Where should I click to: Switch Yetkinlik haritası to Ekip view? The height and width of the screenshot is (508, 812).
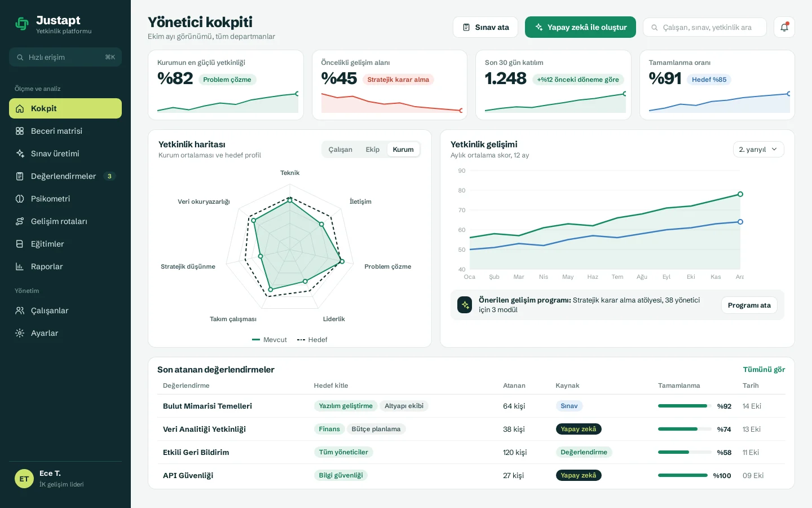coord(372,150)
